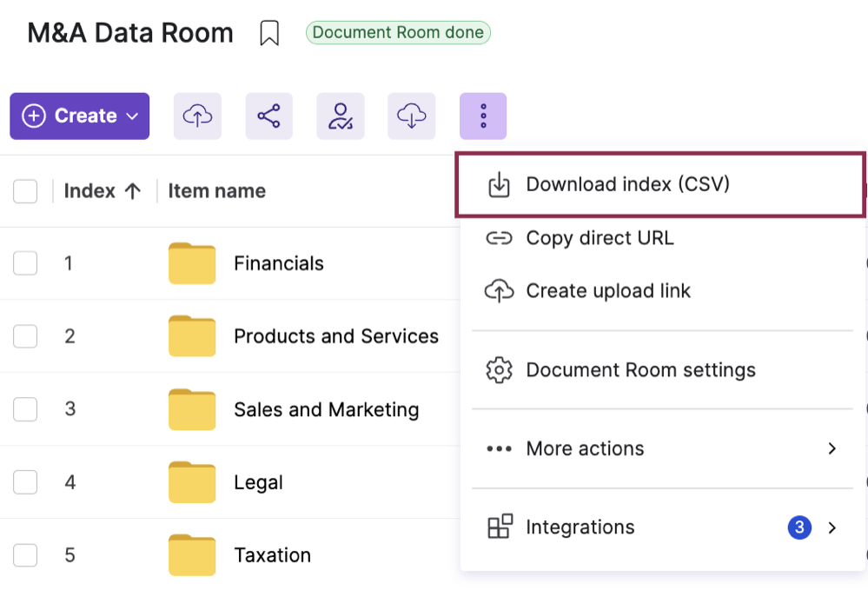
Task: Open the Create button dropdown
Action: (79, 116)
